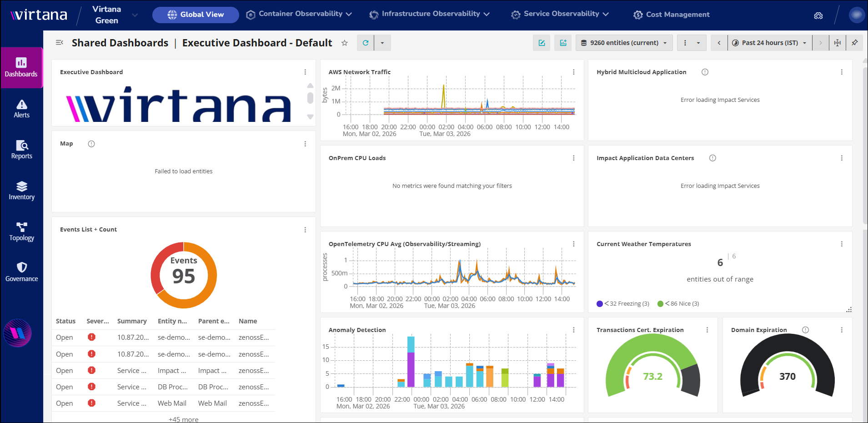
Task: Click the +45 more events link
Action: 184,419
